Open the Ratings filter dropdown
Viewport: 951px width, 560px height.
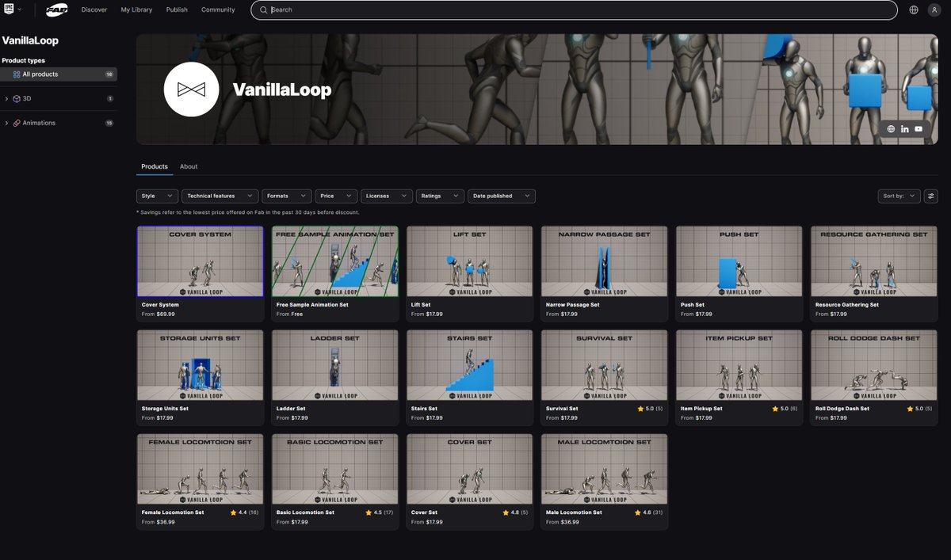(440, 196)
